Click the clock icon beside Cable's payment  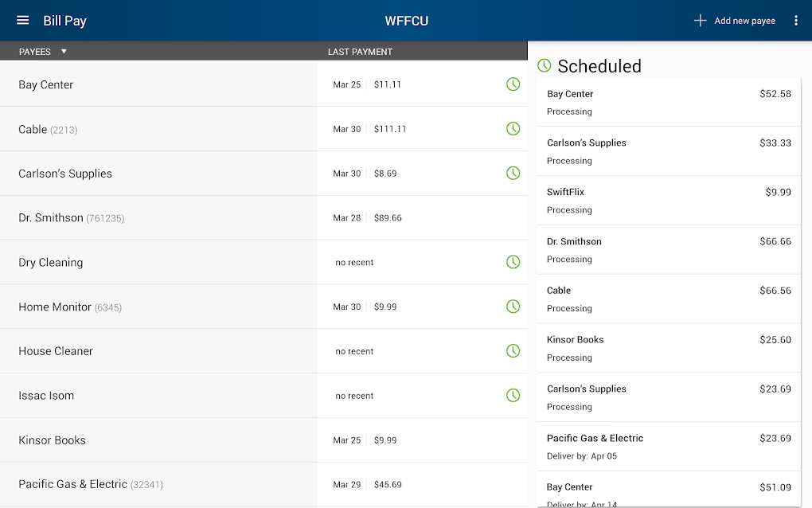pyautogui.click(x=513, y=128)
